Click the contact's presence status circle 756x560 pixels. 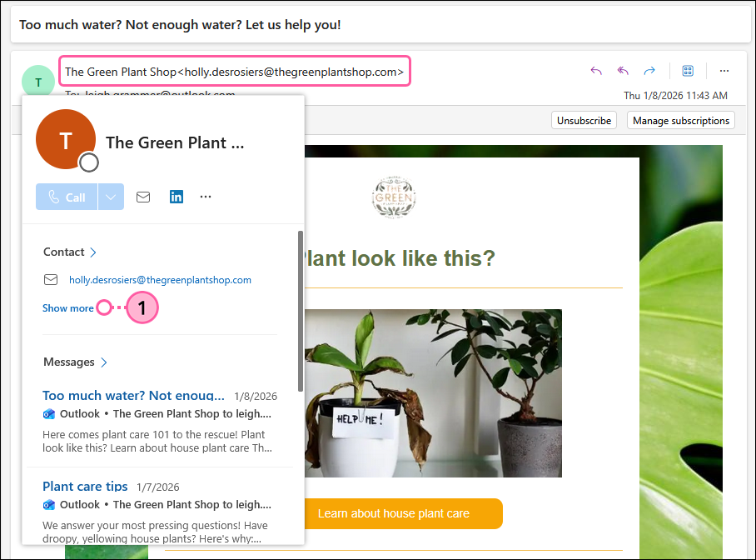pyautogui.click(x=87, y=162)
